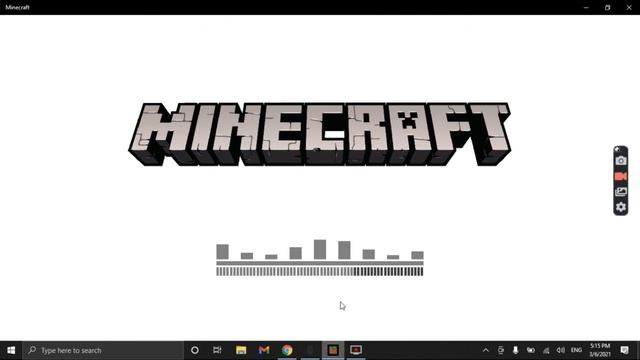Expand the hidden system tray icons
Viewport: 640px width, 360px height.
[x=486, y=350]
